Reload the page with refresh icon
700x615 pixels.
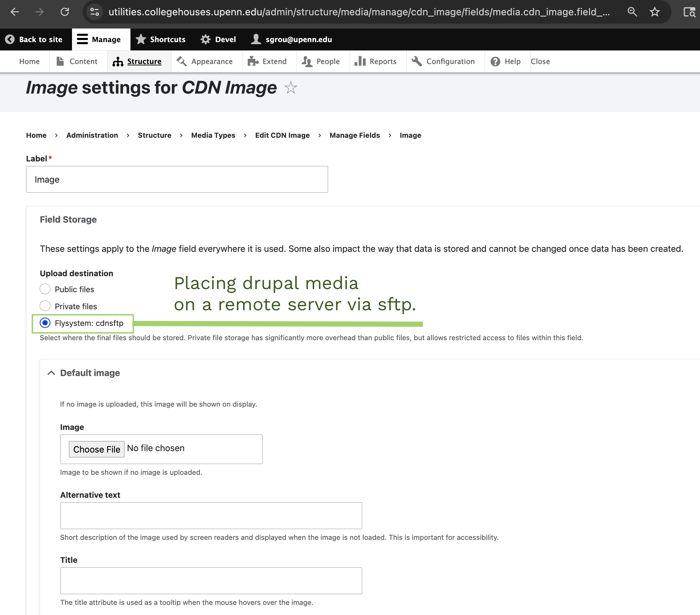click(65, 12)
